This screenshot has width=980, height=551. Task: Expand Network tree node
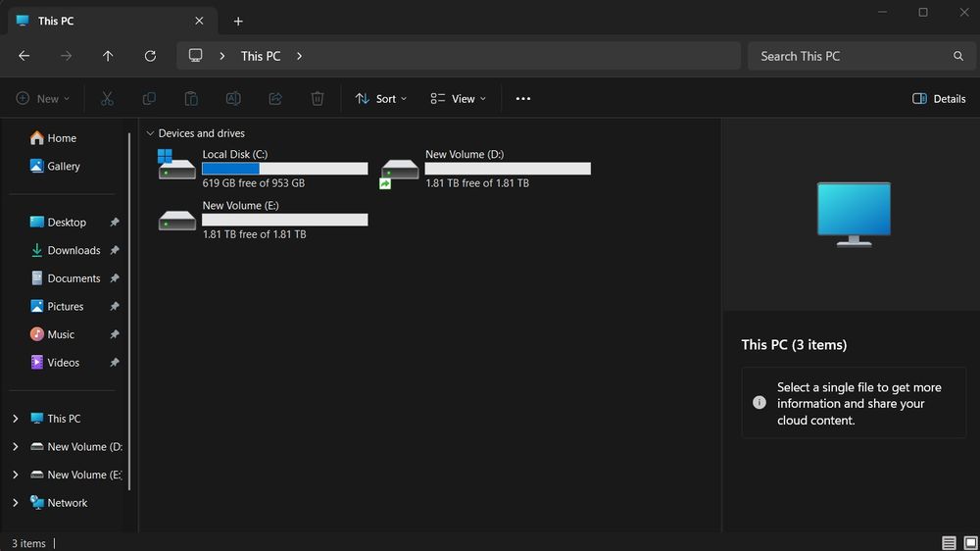point(15,503)
